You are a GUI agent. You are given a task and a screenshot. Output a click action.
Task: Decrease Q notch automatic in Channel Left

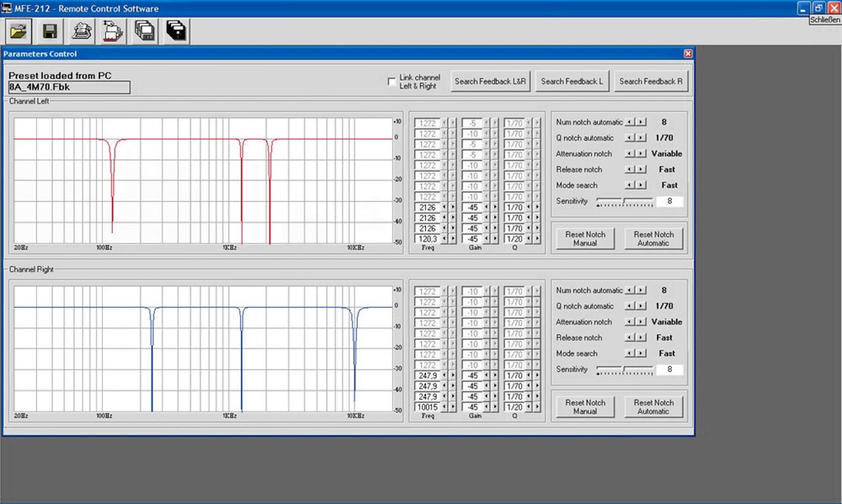(x=631, y=138)
